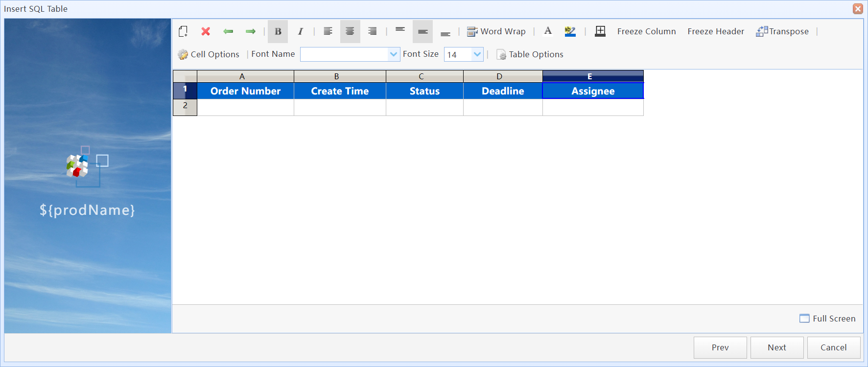Align cell text to the right
This screenshot has height=367, width=868.
click(373, 31)
